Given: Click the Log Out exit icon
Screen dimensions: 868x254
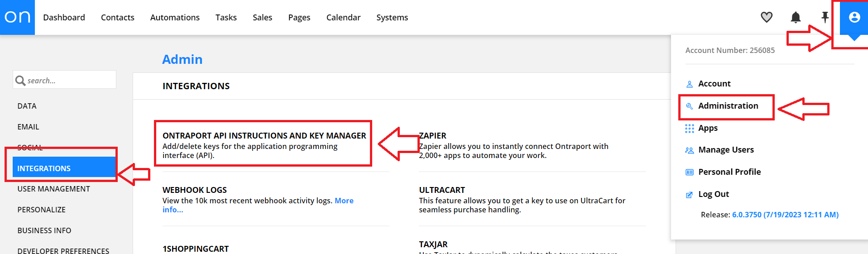Looking at the screenshot, I should coord(690,195).
